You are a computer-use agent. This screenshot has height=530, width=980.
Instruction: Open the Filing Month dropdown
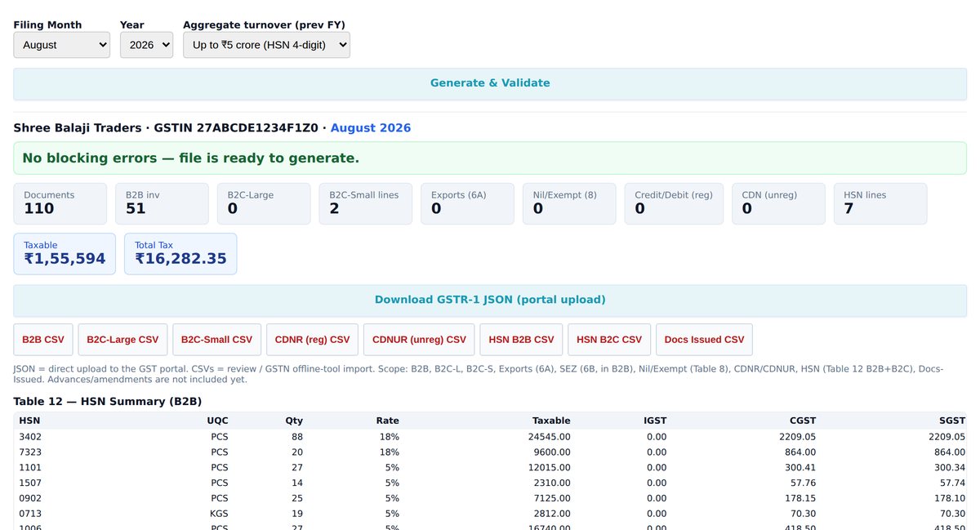click(x=61, y=45)
